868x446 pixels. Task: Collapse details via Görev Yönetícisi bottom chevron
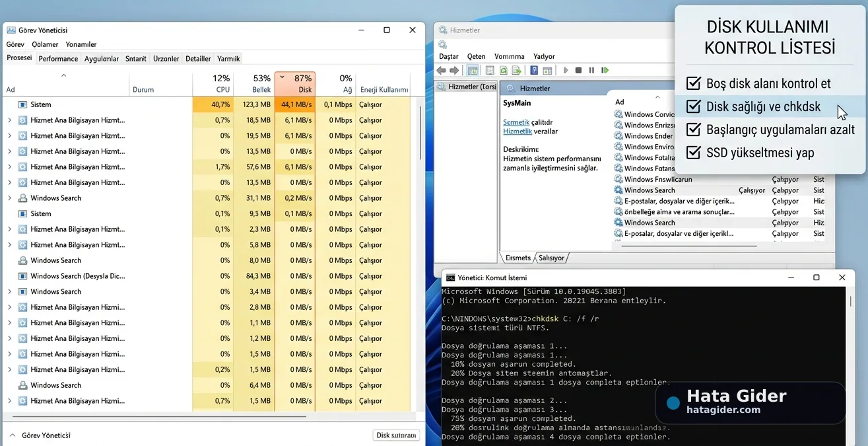13,435
